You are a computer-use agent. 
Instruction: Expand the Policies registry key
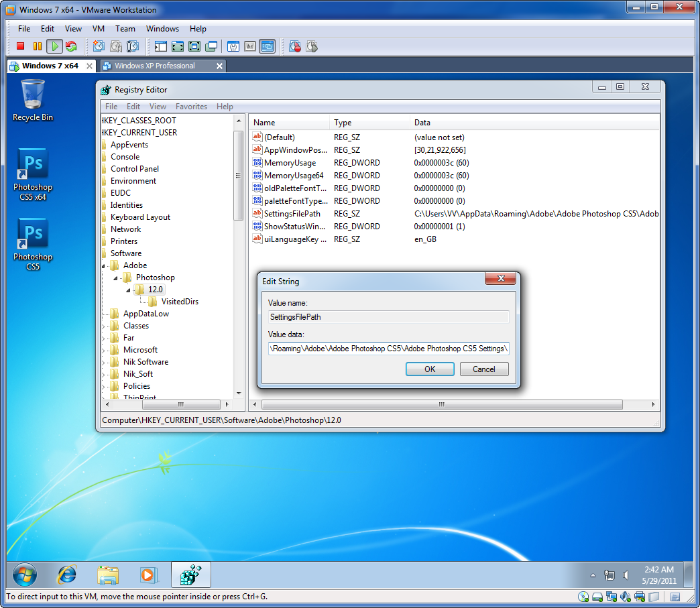pos(103,387)
